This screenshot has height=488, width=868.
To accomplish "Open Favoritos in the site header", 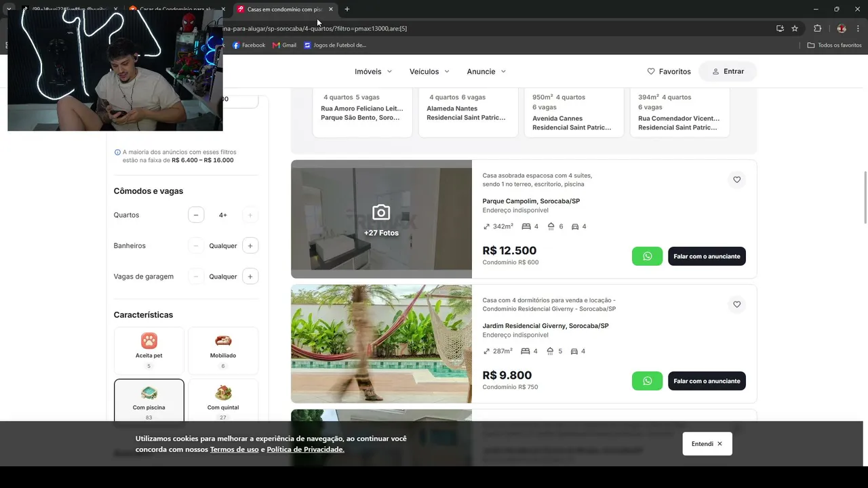I will [x=669, y=71].
